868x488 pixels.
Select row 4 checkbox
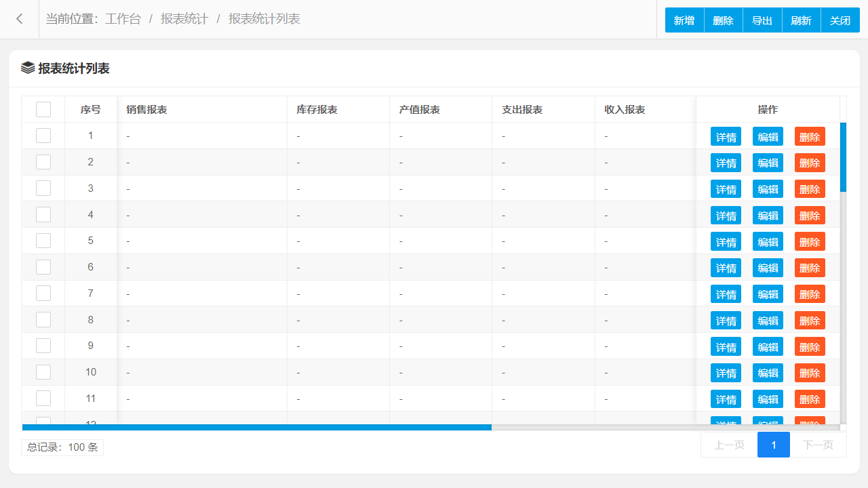coord(43,214)
